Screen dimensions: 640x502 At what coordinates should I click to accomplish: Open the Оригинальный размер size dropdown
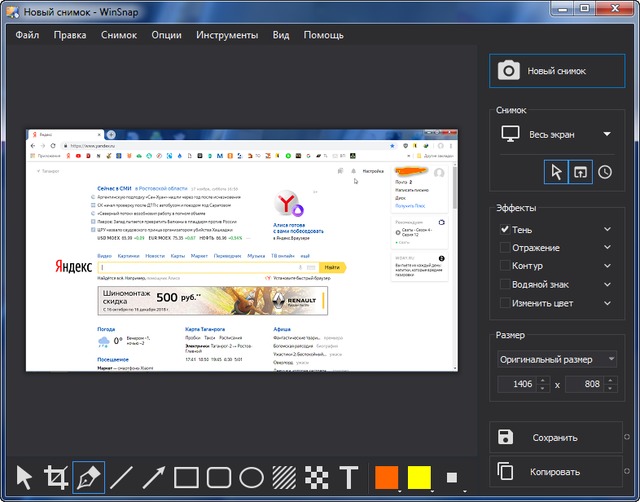click(x=556, y=359)
